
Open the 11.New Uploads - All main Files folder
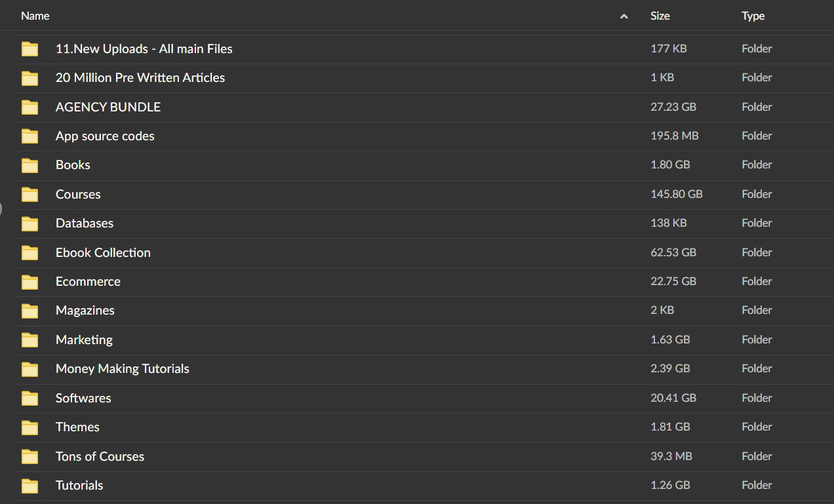[144, 48]
